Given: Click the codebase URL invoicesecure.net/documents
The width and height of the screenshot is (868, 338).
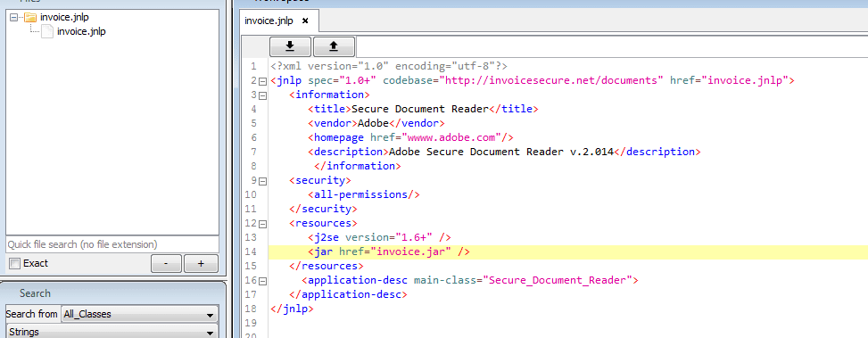Looking at the screenshot, I should [551, 81].
